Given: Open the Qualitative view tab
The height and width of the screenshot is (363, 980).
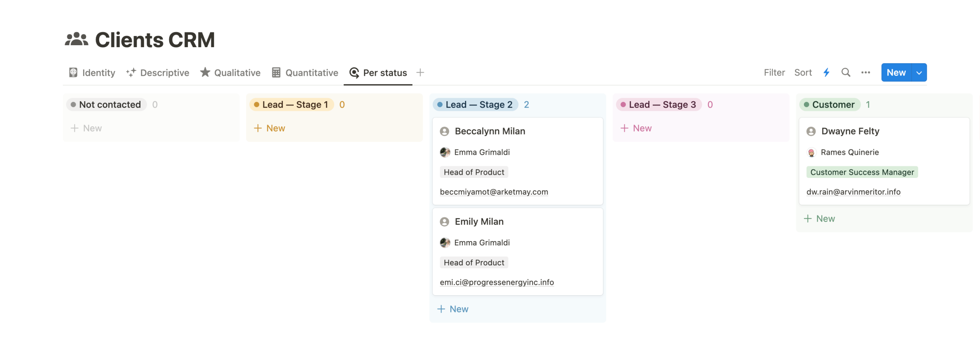Looking at the screenshot, I should (x=230, y=72).
